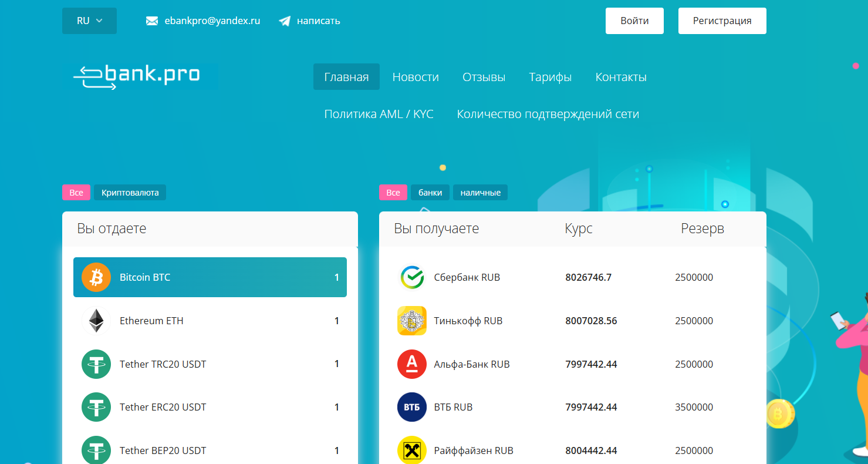Click the Курс column header
This screenshot has width=868, height=464.
579,228
